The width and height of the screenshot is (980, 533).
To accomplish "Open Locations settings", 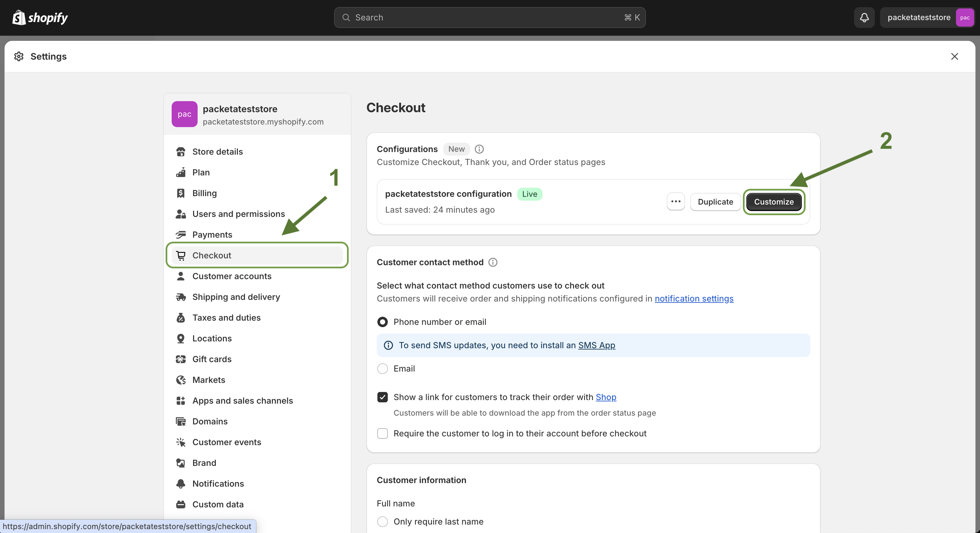I will [257, 338].
